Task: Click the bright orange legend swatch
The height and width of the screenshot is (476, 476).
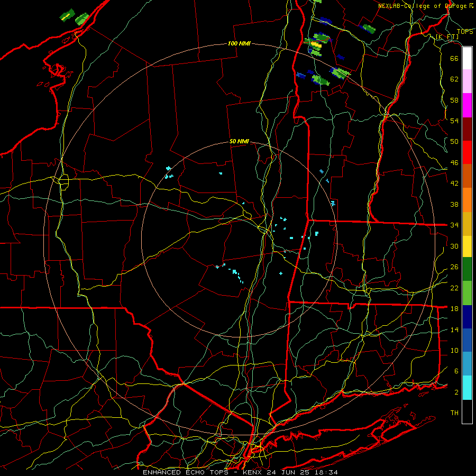Action: tap(467, 200)
